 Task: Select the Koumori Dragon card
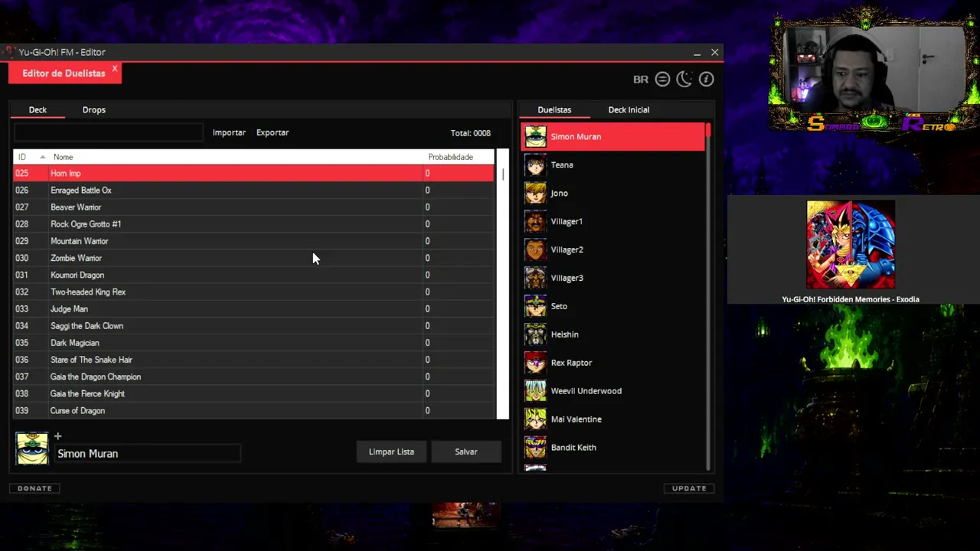(x=253, y=275)
